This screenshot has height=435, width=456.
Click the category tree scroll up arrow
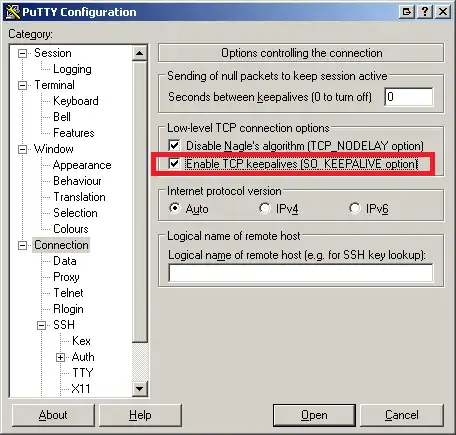pyautogui.click(x=140, y=53)
